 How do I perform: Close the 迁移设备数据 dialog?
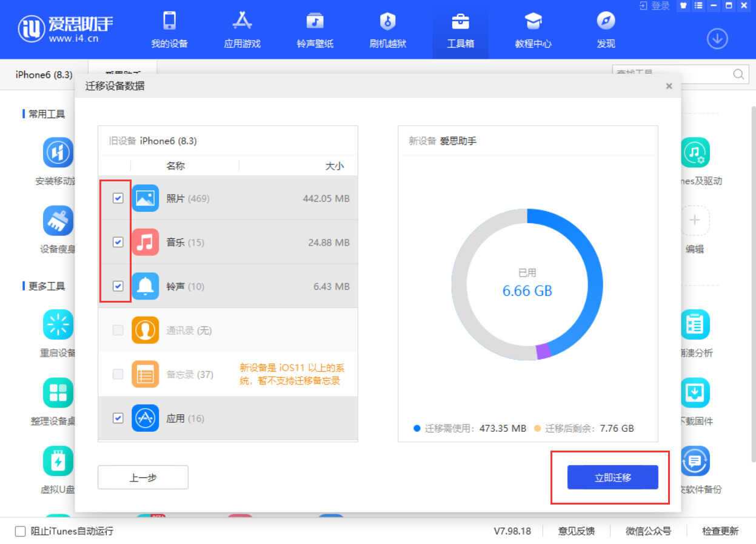tap(669, 86)
